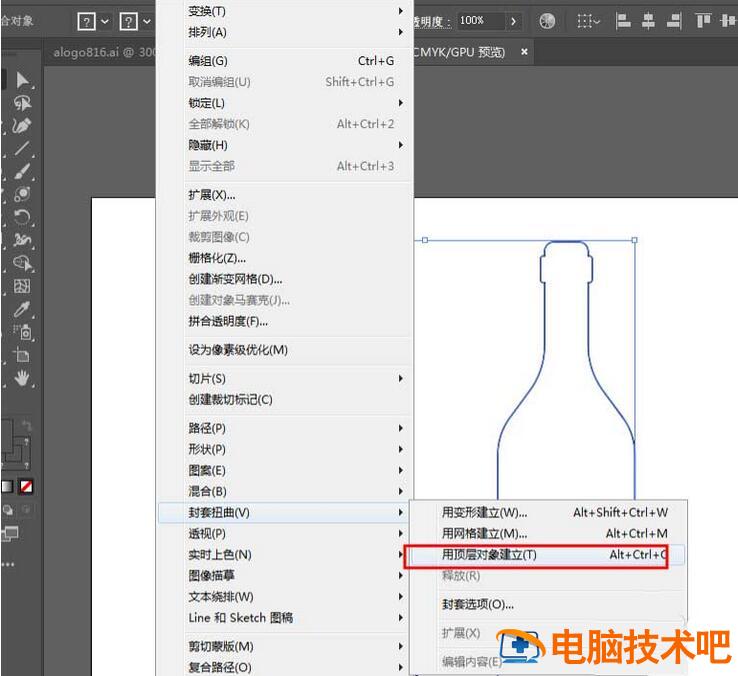
Task: Click Horizontal Align Center icon
Action: 648,21
